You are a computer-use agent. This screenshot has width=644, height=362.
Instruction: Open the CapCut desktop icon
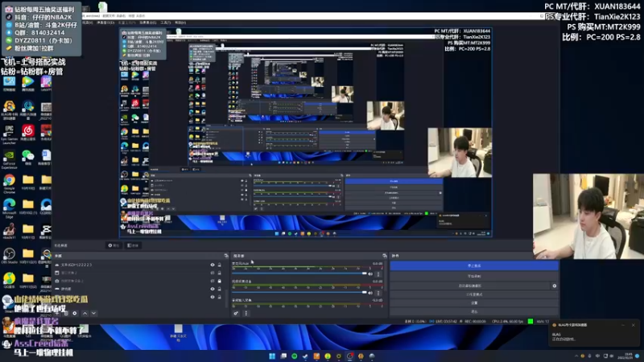46,232
